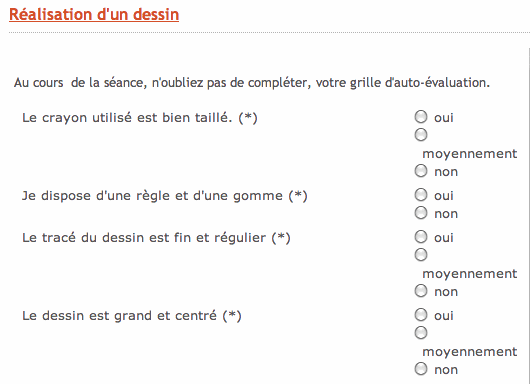Select "non" for crayon bien taillé

(421, 171)
